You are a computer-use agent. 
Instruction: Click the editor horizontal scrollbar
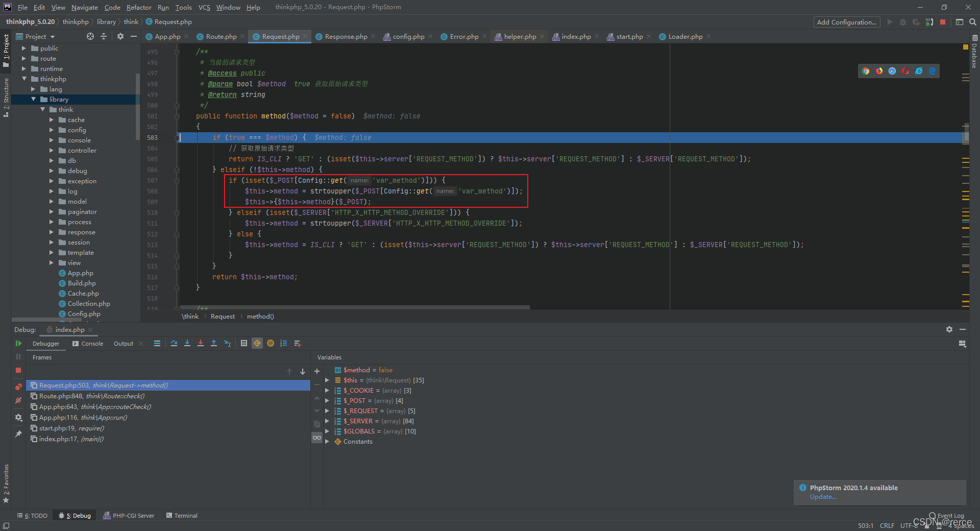(x=355, y=307)
